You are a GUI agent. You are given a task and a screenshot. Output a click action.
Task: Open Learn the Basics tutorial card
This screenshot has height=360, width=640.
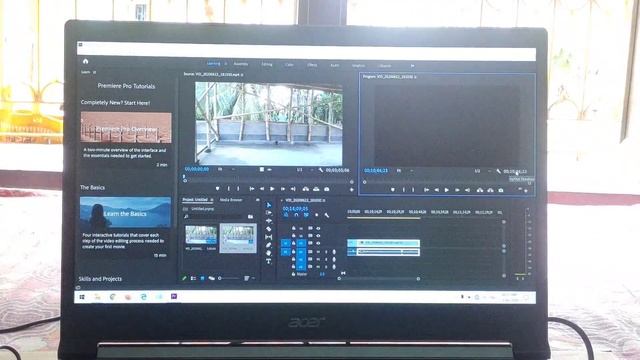click(125, 213)
